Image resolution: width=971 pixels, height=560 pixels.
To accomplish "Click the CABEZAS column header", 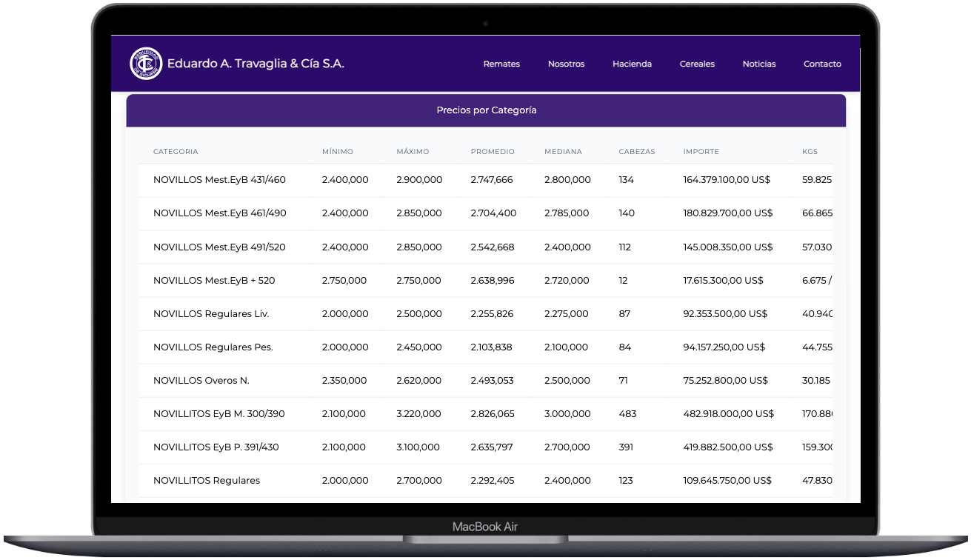I will [637, 152].
